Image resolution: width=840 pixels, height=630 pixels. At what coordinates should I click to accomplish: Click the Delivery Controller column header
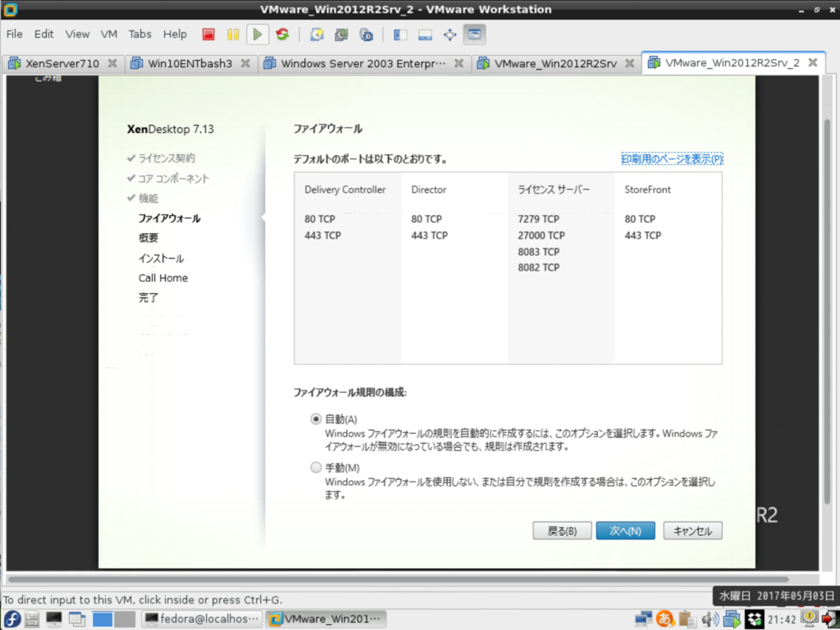[x=345, y=189]
